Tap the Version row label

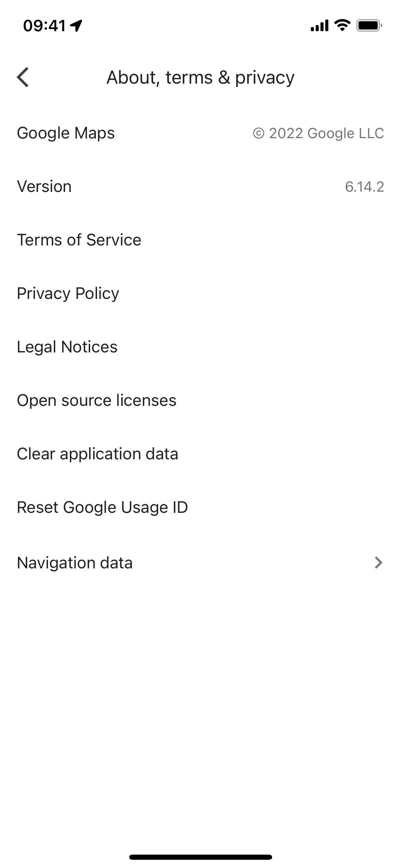tap(44, 186)
